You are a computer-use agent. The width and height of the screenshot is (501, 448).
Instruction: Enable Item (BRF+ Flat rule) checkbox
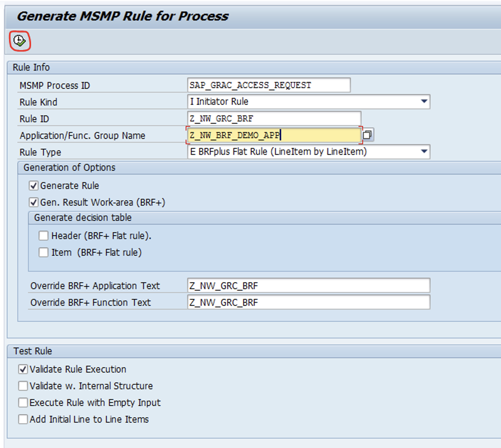coord(43,252)
